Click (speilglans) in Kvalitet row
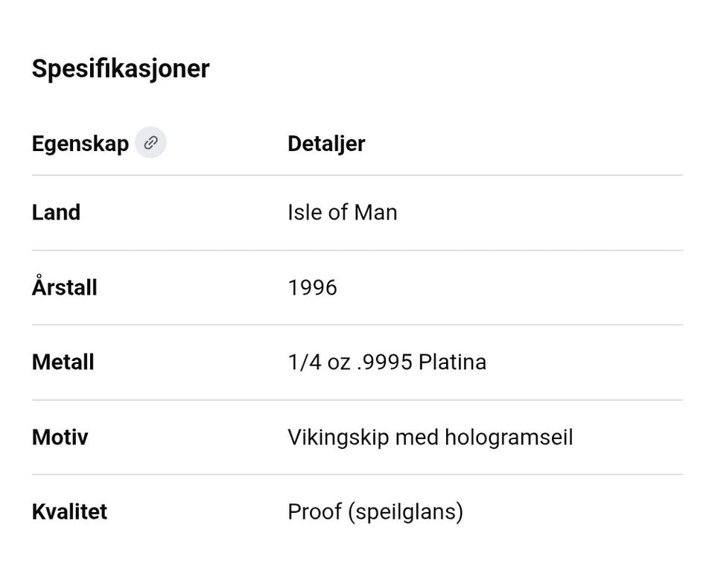The height and width of the screenshot is (588, 715). (405, 511)
